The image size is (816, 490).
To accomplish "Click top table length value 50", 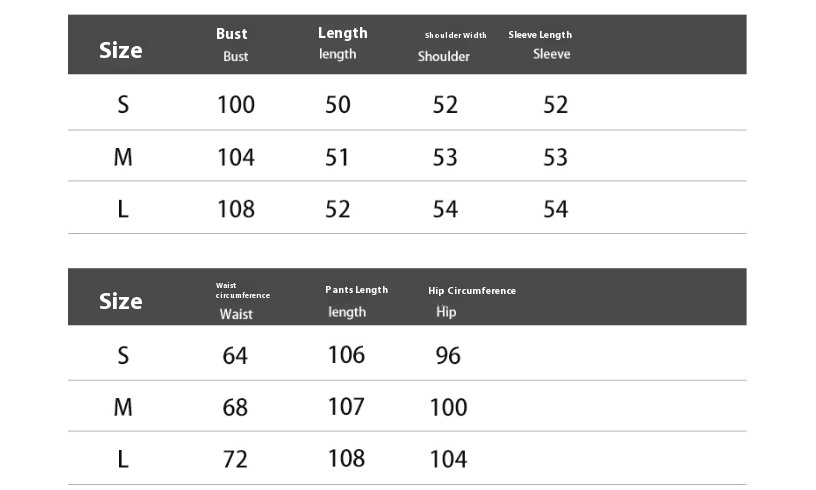I will pos(338,105).
